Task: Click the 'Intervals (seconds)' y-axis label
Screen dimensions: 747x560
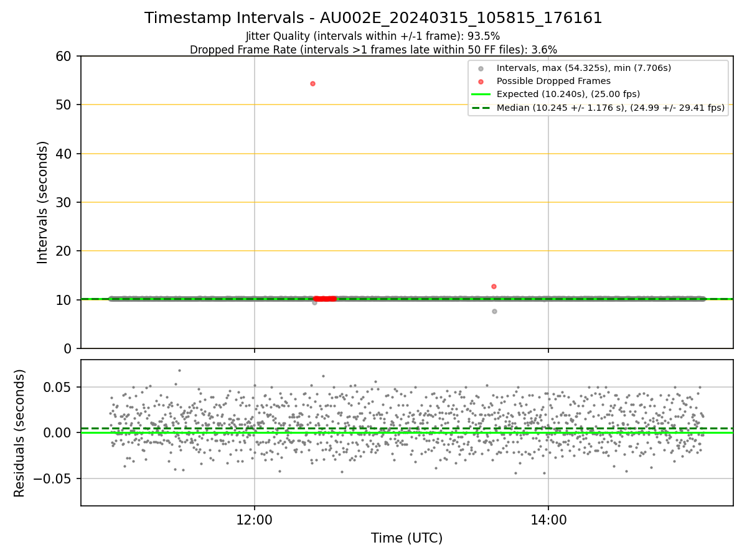Action: coord(42,202)
